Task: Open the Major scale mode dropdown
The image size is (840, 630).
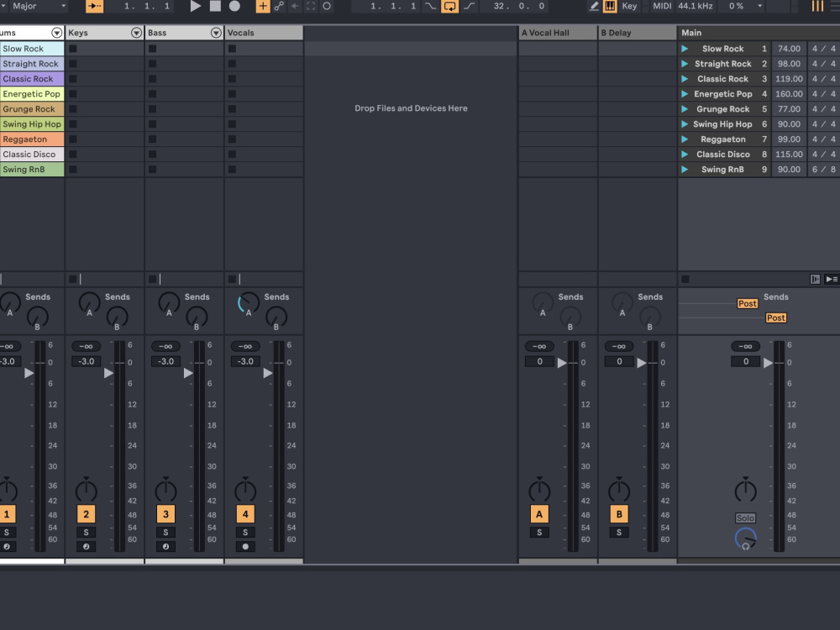Action: pos(39,6)
